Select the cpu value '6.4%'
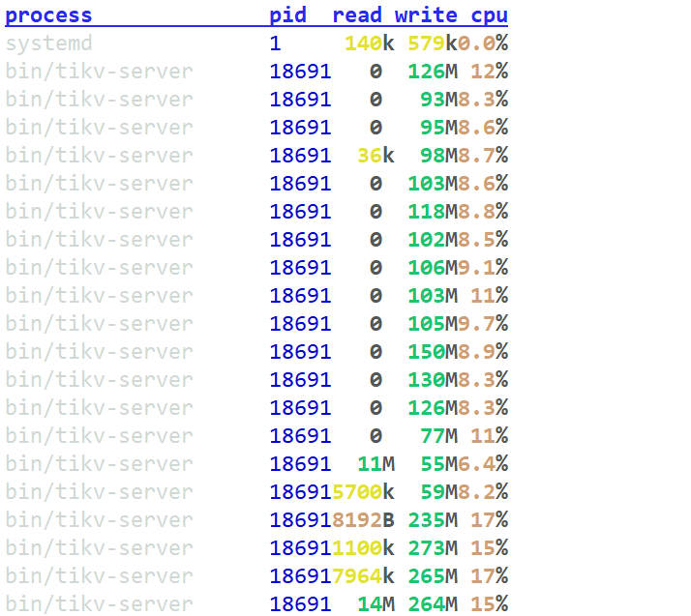The width and height of the screenshot is (691, 616). click(483, 463)
